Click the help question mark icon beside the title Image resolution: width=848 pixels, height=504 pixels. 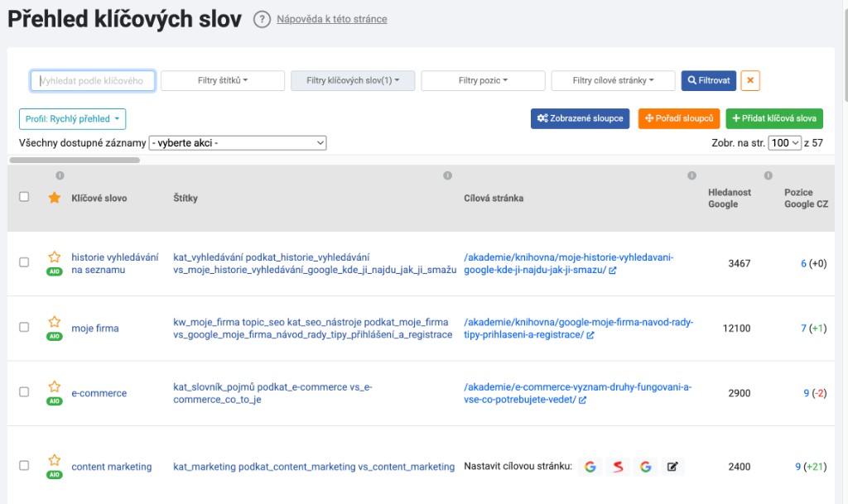tap(262, 19)
